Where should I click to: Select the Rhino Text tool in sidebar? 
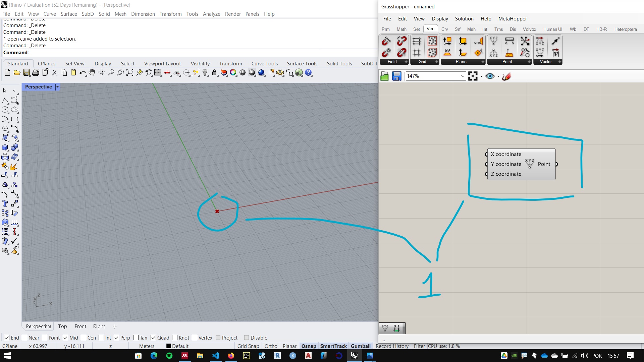click(5, 203)
